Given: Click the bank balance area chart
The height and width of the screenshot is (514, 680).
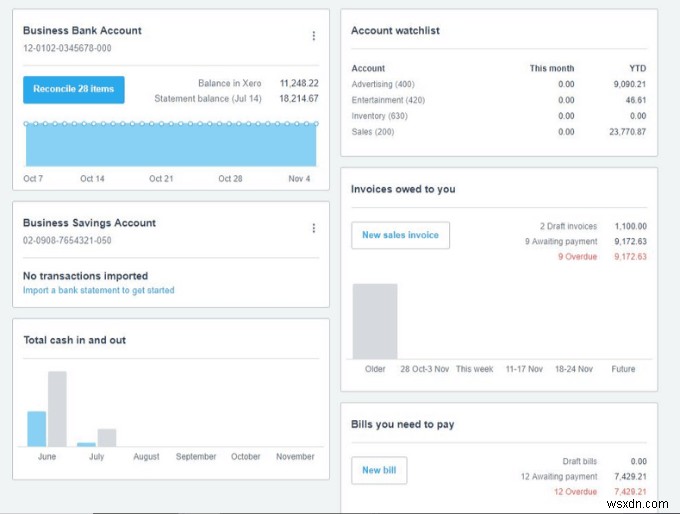Looking at the screenshot, I should (170, 145).
